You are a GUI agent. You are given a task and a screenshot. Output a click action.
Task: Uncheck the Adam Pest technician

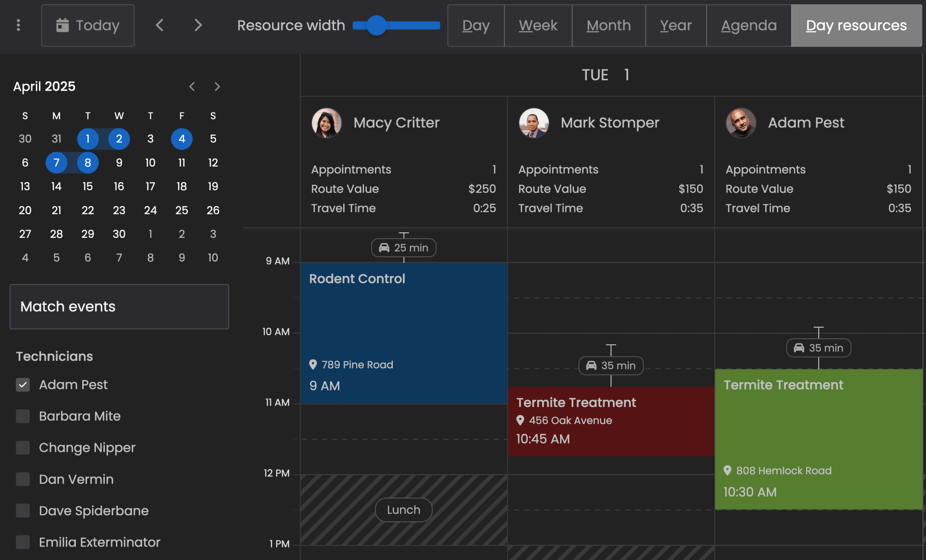point(22,385)
